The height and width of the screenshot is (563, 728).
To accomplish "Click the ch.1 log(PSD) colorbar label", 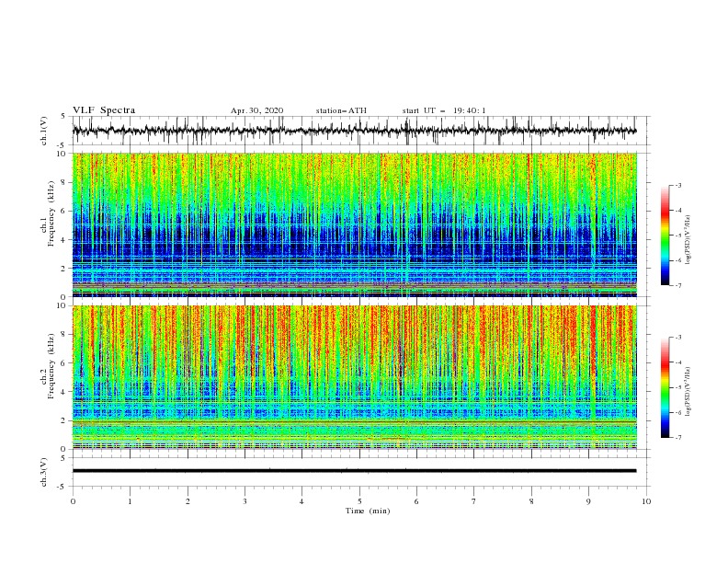I will tap(688, 240).
